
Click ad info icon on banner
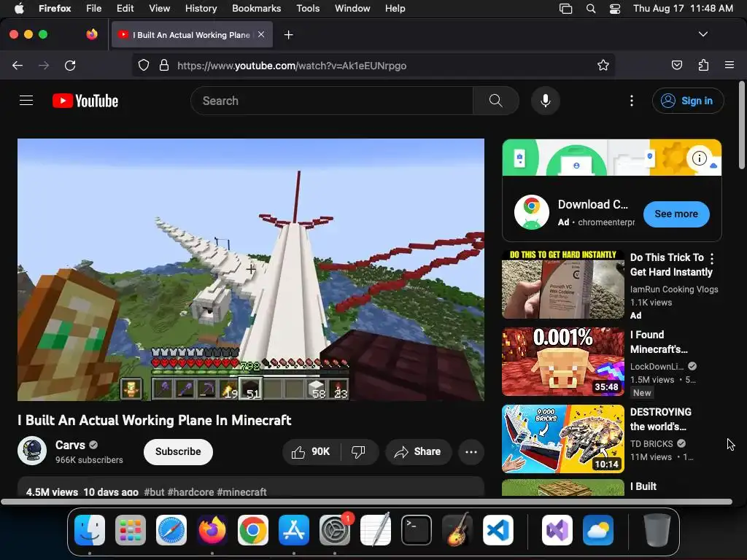pos(699,157)
